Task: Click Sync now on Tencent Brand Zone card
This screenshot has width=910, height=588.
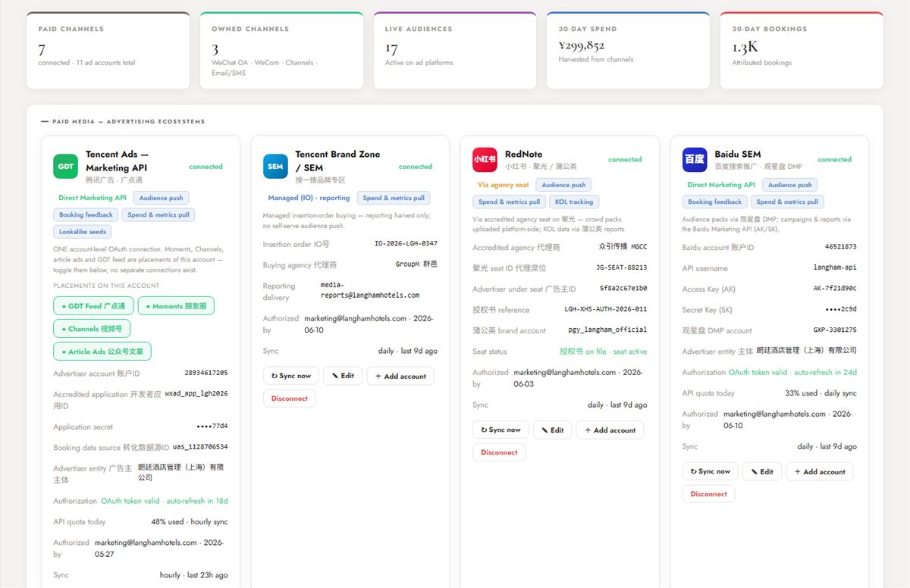Action: click(291, 376)
